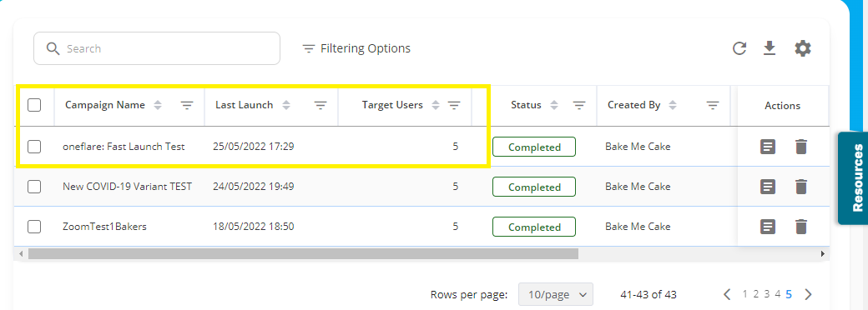Click the horizontal scrollbar of the table
The width and height of the screenshot is (868, 310).
click(303, 253)
